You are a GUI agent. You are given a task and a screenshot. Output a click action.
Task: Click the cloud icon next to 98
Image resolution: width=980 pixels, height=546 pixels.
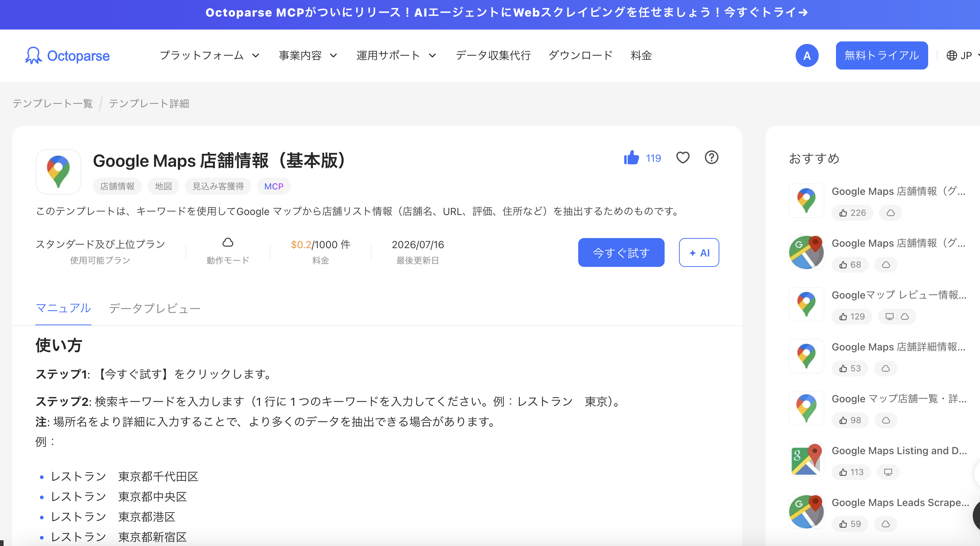[x=886, y=420]
